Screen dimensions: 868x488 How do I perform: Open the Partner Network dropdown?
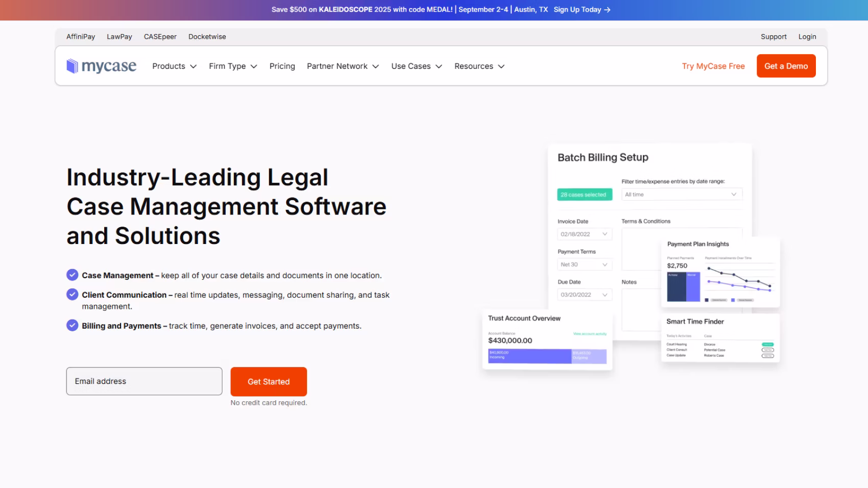(343, 66)
